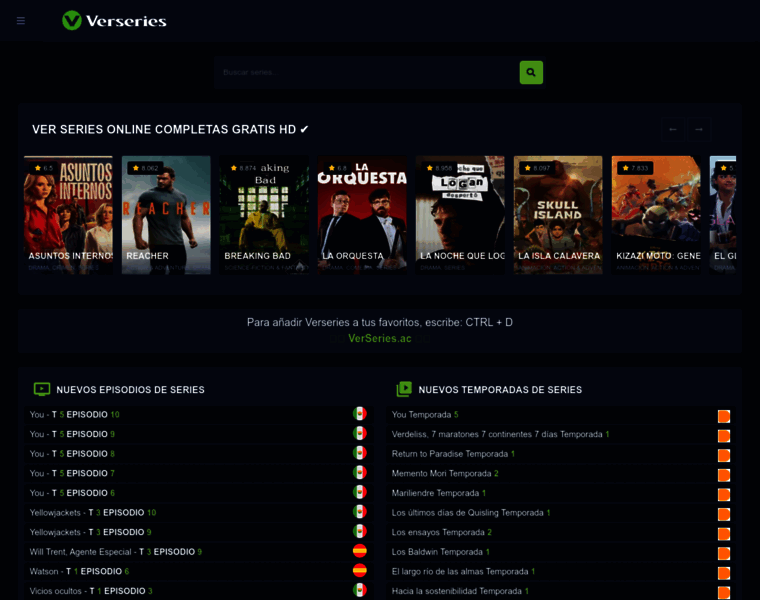This screenshot has height=600, width=760.
Task: Open La Isla Calavera poster
Action: click(x=558, y=215)
